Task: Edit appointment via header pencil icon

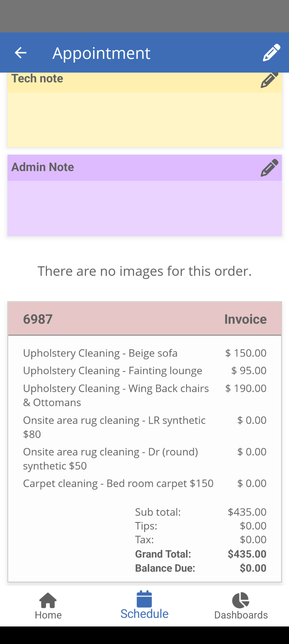Action: (271, 53)
